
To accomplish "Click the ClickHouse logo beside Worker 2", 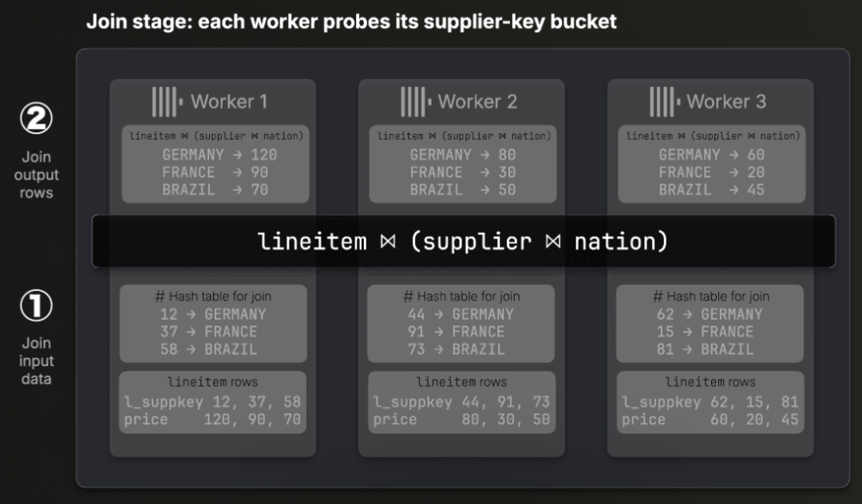I will coord(416,101).
